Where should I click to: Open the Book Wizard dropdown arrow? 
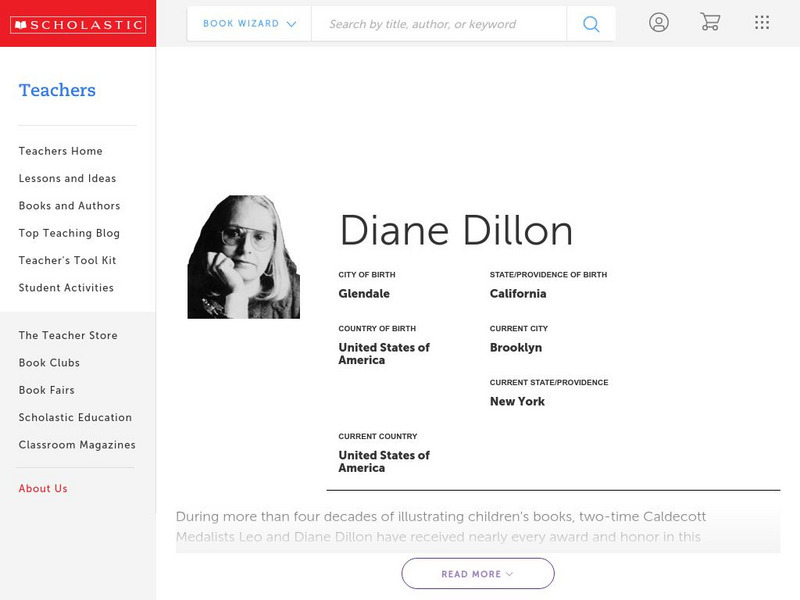(290, 22)
